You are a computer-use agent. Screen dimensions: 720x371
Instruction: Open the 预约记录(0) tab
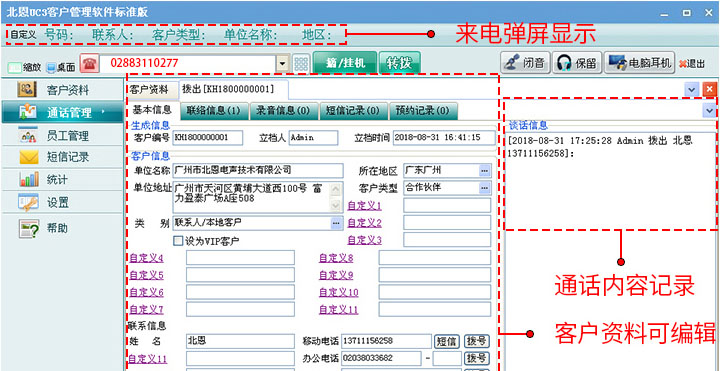(x=422, y=111)
